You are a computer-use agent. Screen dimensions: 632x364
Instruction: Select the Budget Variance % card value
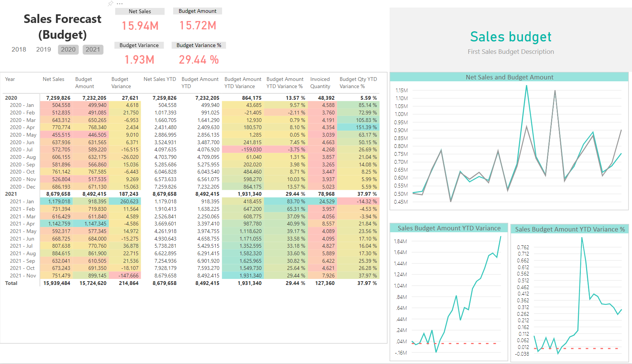click(199, 59)
